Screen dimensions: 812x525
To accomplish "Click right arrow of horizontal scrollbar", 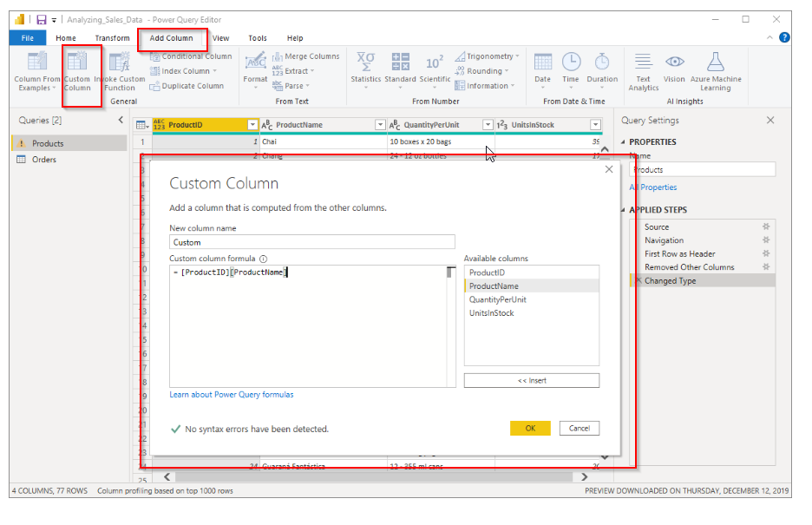I will click(x=585, y=477).
